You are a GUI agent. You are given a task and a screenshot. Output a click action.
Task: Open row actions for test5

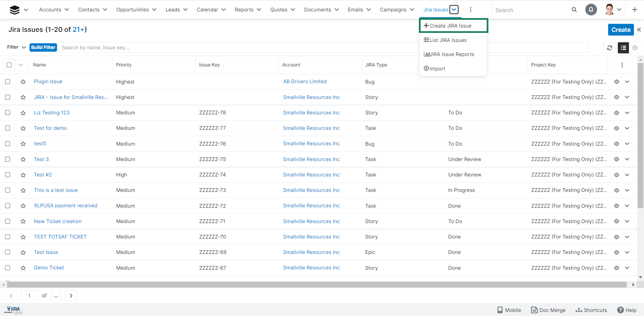[627, 144]
